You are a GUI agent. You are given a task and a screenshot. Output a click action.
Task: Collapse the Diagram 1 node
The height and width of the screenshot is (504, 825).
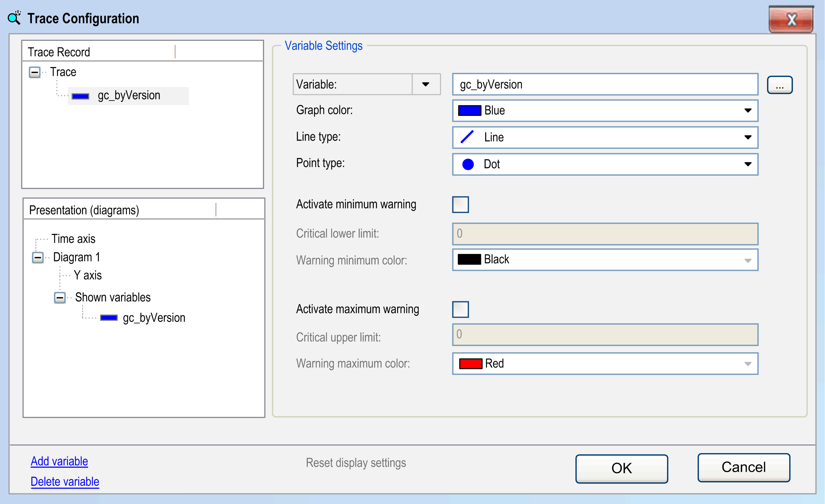pos(38,258)
